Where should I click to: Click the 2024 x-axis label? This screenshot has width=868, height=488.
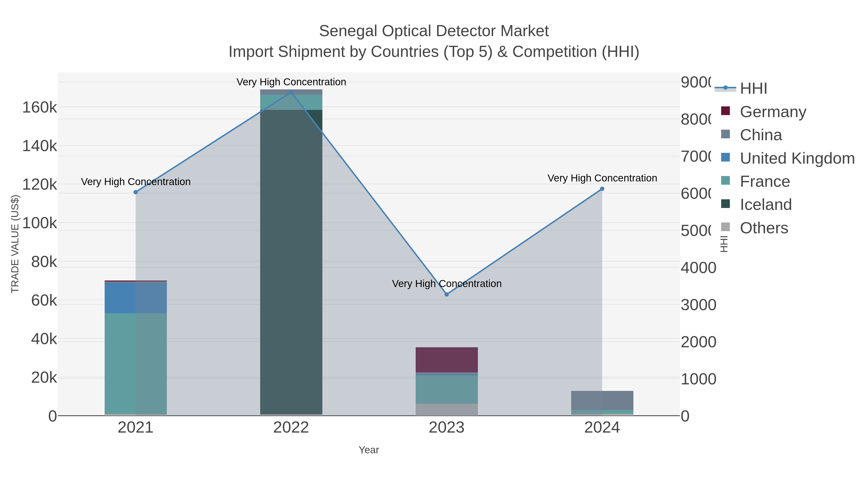(602, 428)
